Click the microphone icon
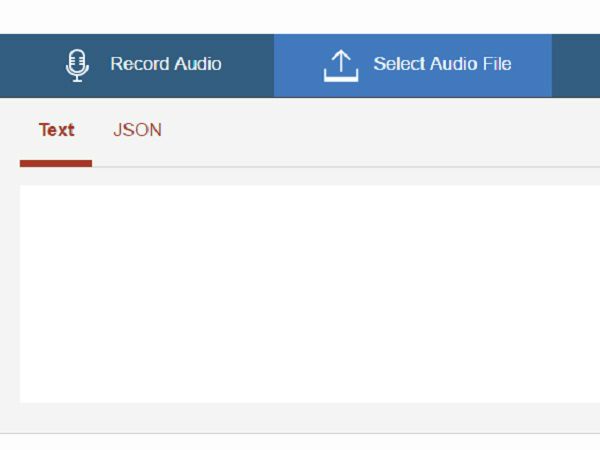Viewport: 600px width, 450px height. point(77,65)
